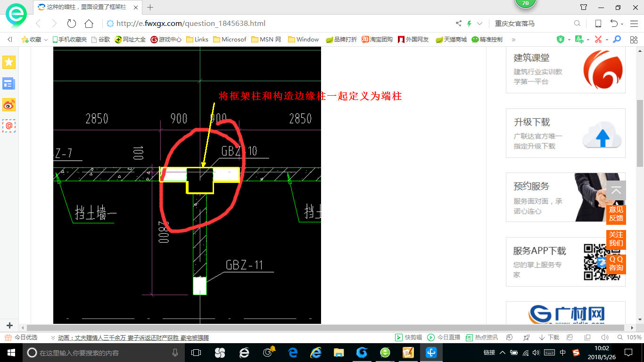Show more bookmarks with double chevron
Screen dimensions: 644x362
513,40
